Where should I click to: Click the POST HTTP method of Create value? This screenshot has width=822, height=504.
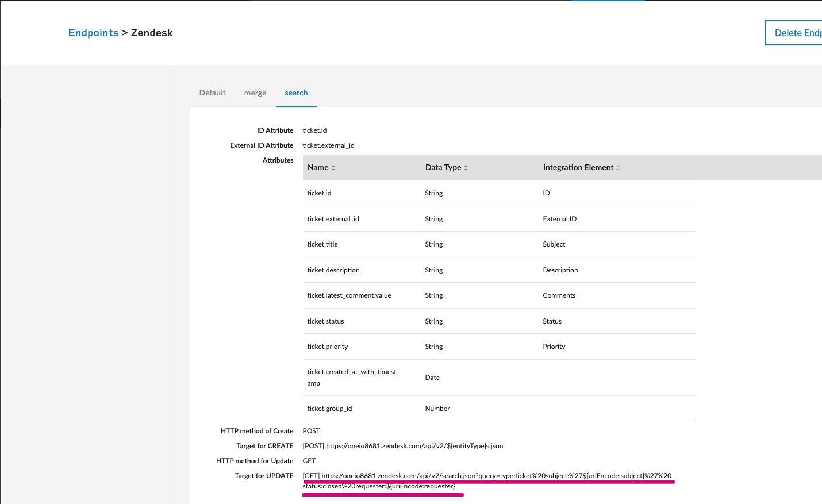click(x=312, y=431)
